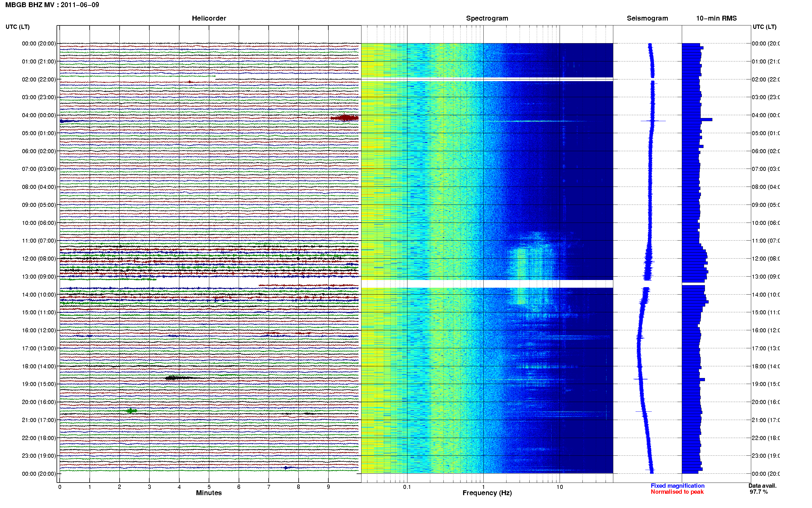Viewport: 812px width, 508px height.
Task: Click the left '14:00 (10:00)' time label
Action: coord(39,295)
